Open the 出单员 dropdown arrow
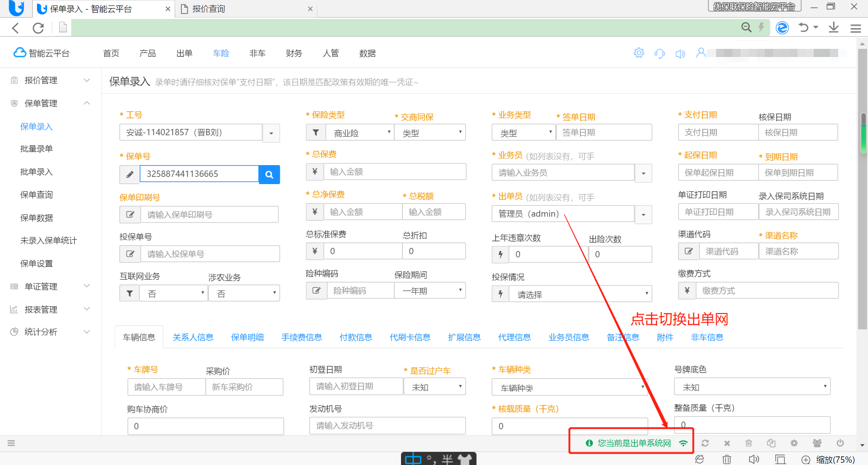Viewport: 868px width, 465px height. pos(643,214)
